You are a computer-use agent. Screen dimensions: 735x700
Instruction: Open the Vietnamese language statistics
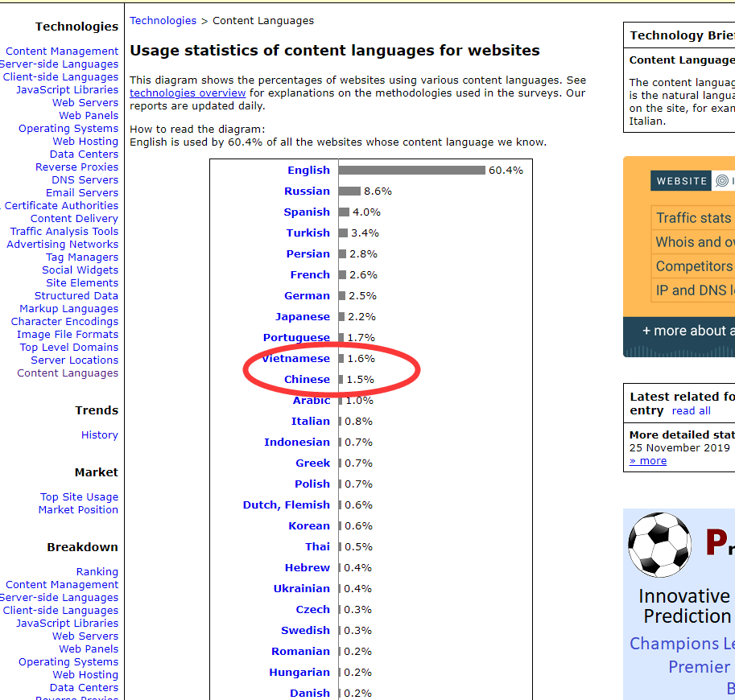[296, 359]
